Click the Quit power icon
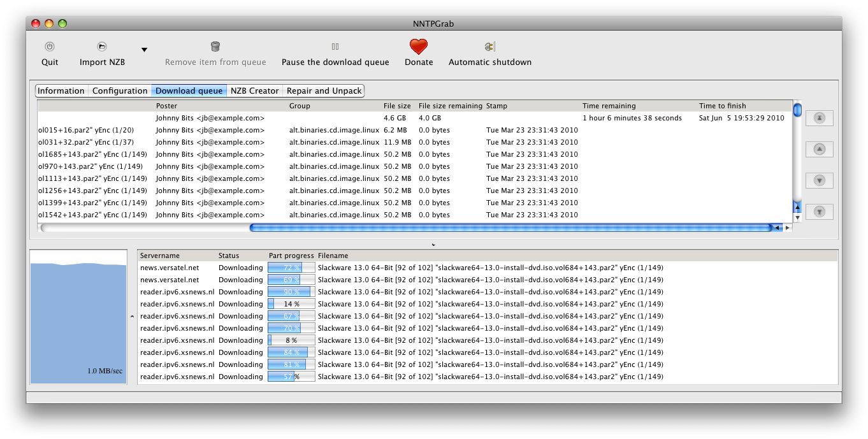 click(50, 47)
